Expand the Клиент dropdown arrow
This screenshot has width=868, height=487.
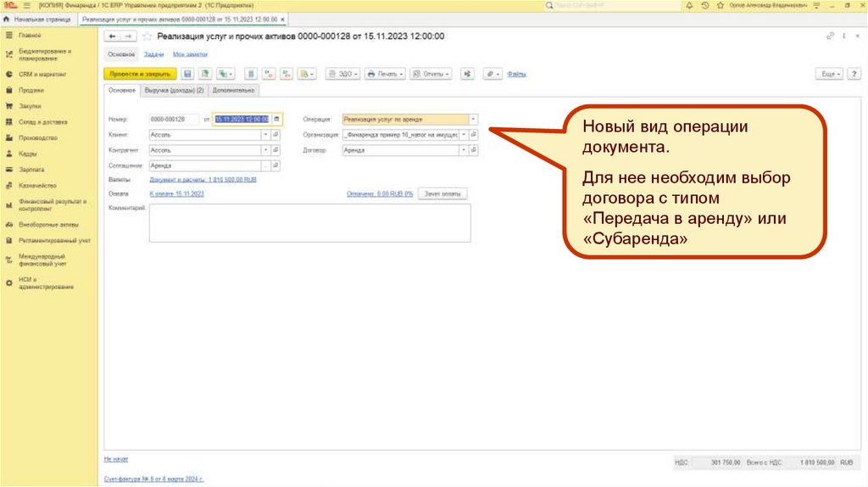click(x=265, y=135)
